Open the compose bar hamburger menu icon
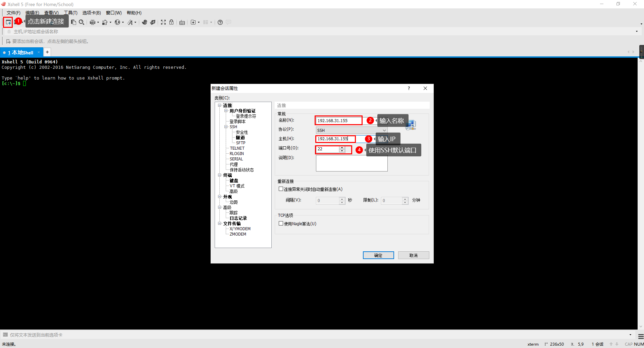Screen dimensions: 644x348 (x=641, y=336)
